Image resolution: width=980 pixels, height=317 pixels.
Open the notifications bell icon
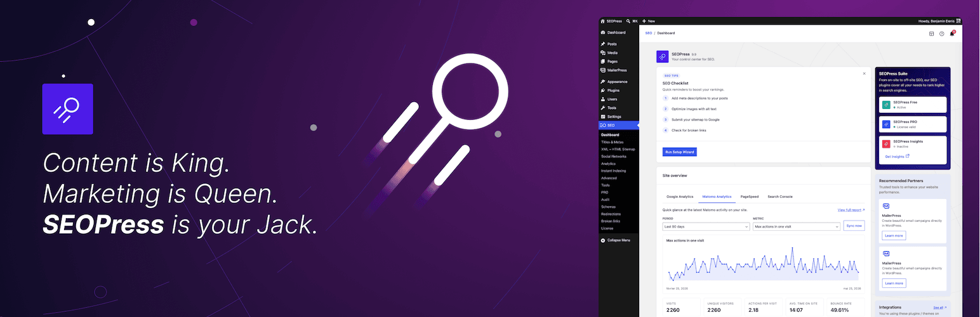[952, 33]
